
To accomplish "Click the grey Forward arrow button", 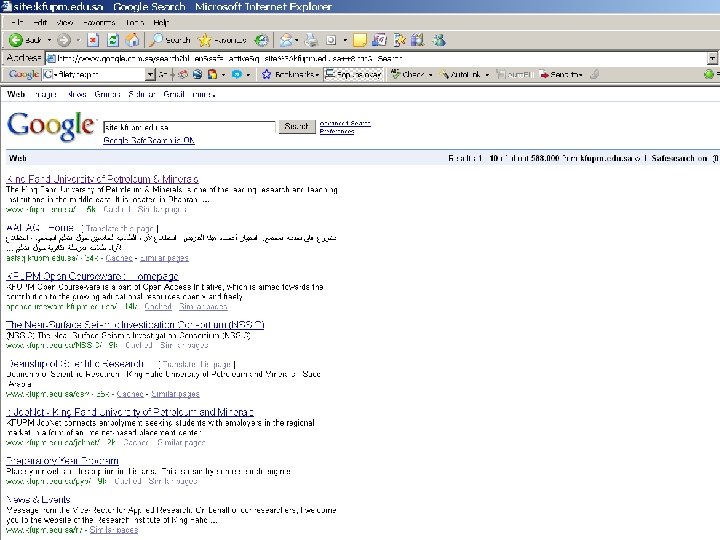I will (x=64, y=40).
